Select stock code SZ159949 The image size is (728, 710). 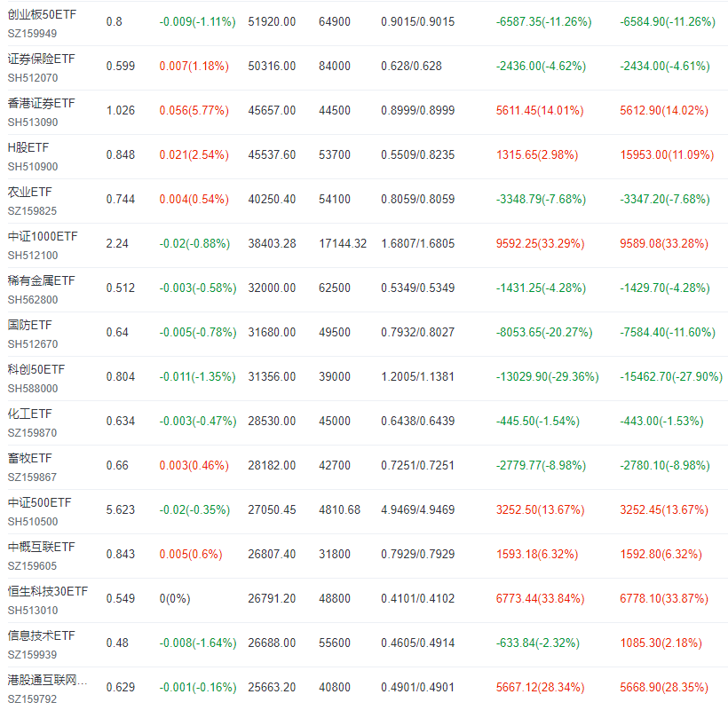pos(33,34)
